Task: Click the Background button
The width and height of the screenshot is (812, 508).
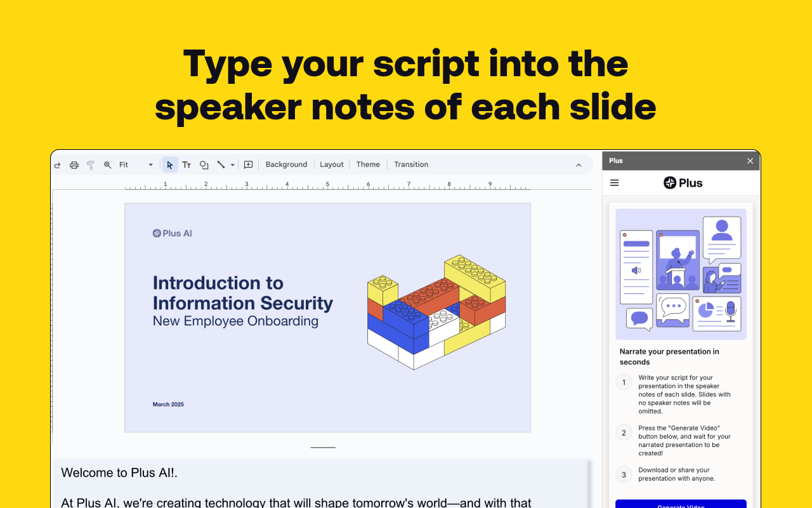Action: pos(286,164)
